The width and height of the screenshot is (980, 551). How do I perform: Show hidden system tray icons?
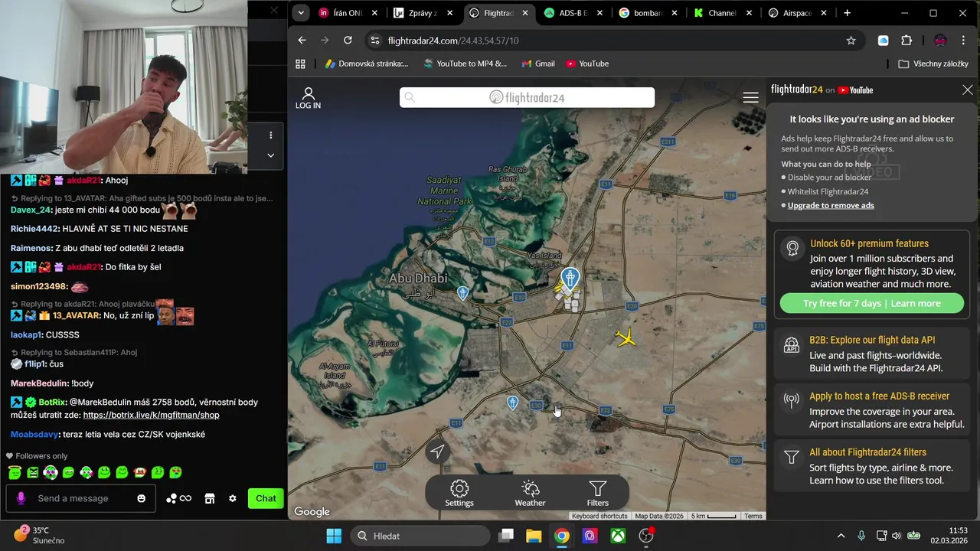click(841, 536)
